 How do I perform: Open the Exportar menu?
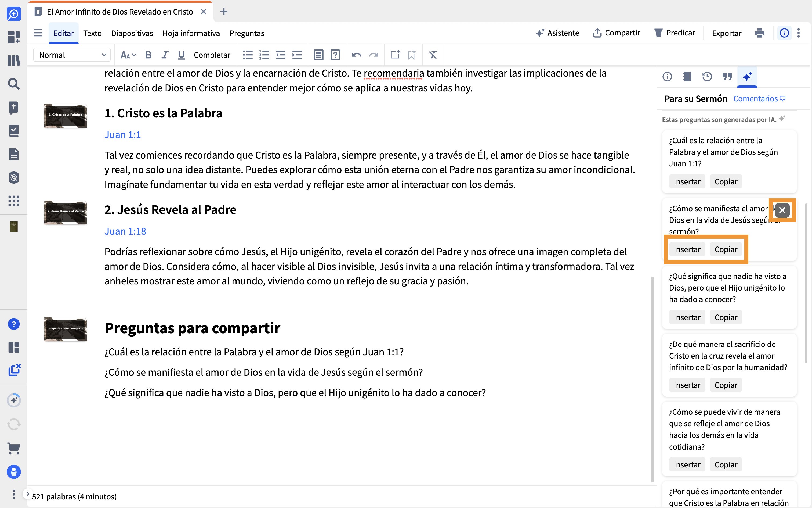coord(726,33)
